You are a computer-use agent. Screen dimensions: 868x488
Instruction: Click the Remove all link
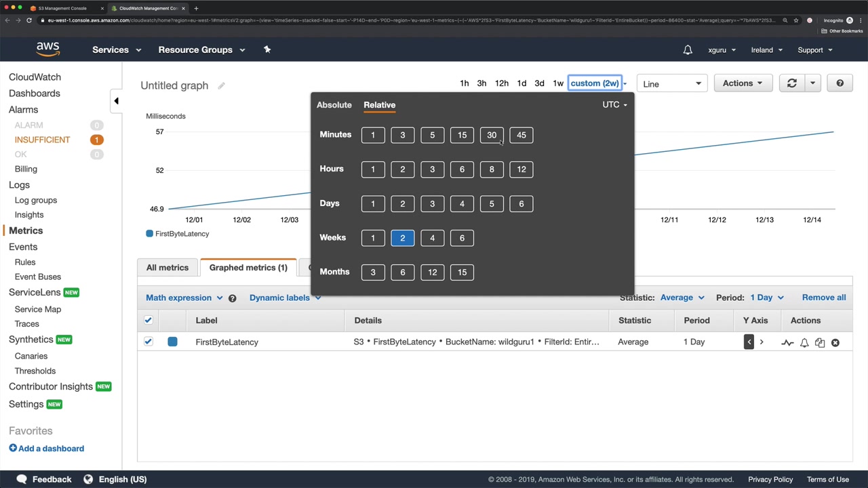(824, 298)
